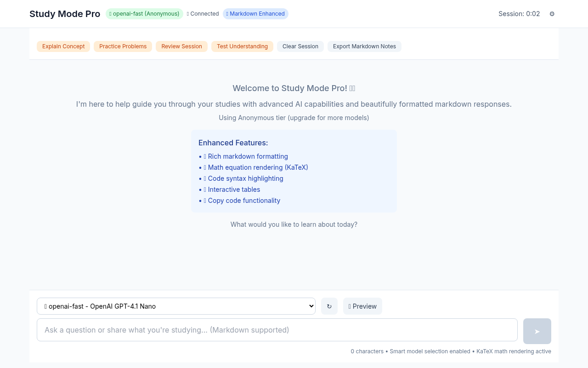Open the Copy code functionality item
Screen dimensions: 588x368
coord(244,201)
